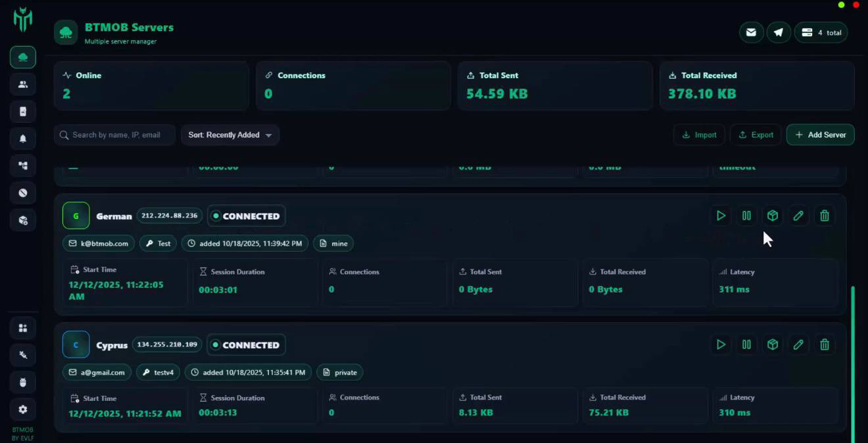Edit the Cyprus server with pencil icon

coord(798,344)
